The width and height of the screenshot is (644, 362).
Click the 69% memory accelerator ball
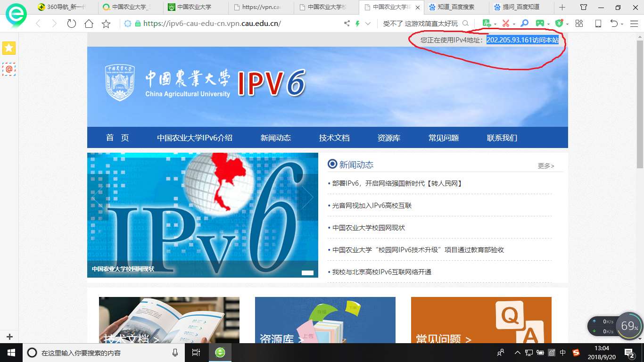(629, 326)
